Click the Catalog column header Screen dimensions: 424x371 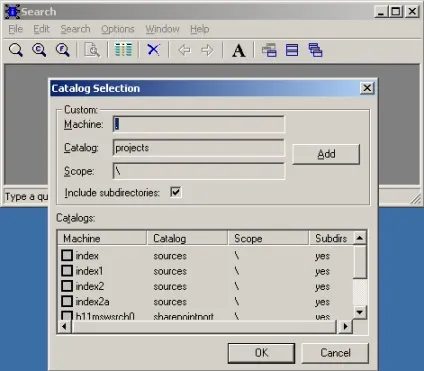[187, 238]
